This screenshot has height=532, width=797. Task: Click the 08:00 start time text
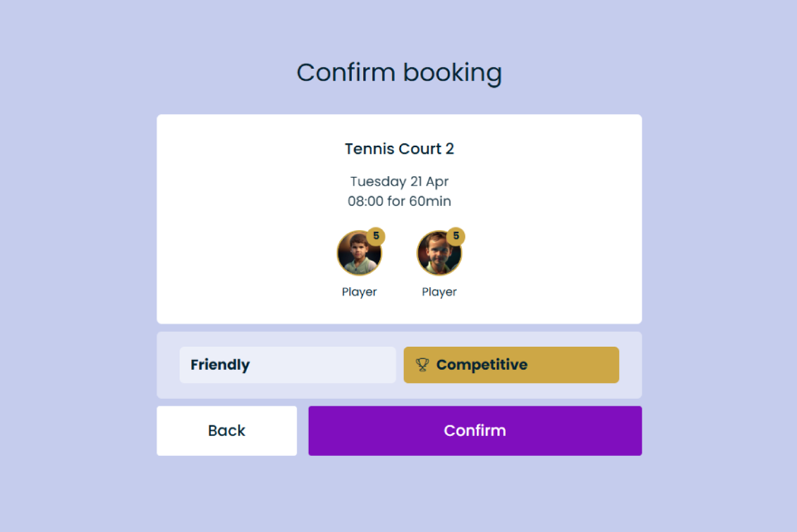tap(367, 201)
